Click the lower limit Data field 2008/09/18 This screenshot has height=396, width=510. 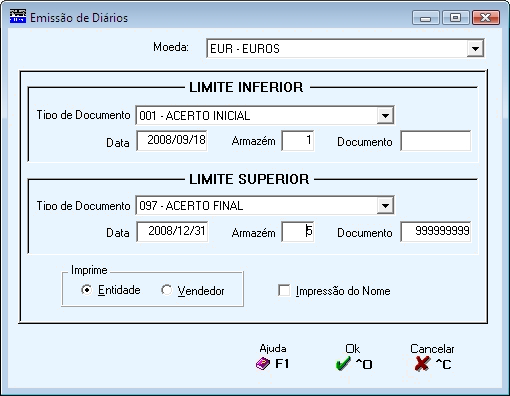(172, 141)
